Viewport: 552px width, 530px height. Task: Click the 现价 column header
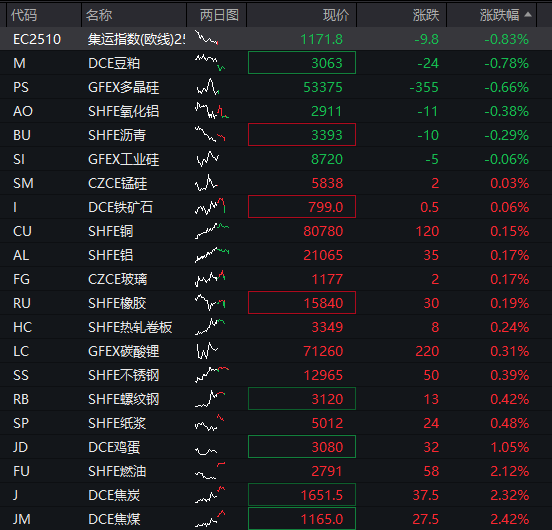tap(336, 15)
